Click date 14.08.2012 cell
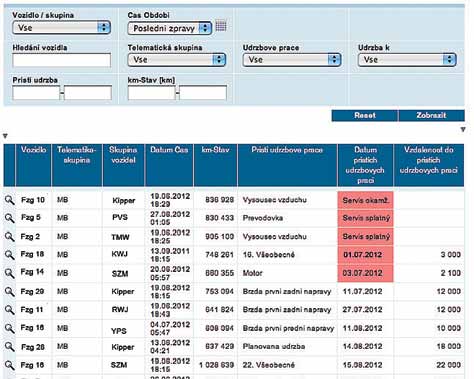Image resolution: width=474 pixels, height=379 pixels. point(362,347)
